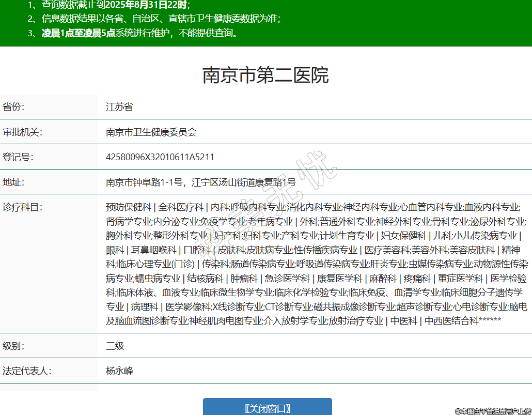This screenshot has height=415, width=532.
Task: Click 中西医结合科 at the end of departments
Action: point(451,321)
